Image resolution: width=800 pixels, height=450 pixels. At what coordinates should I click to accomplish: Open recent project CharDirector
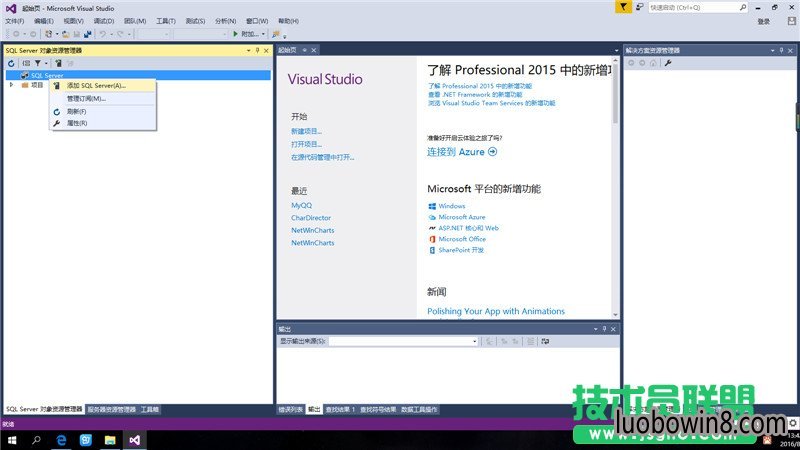tap(311, 217)
